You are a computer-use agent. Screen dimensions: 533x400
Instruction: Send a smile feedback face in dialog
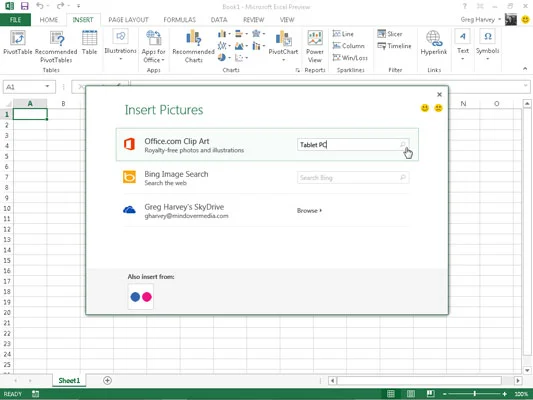pyautogui.click(x=425, y=108)
